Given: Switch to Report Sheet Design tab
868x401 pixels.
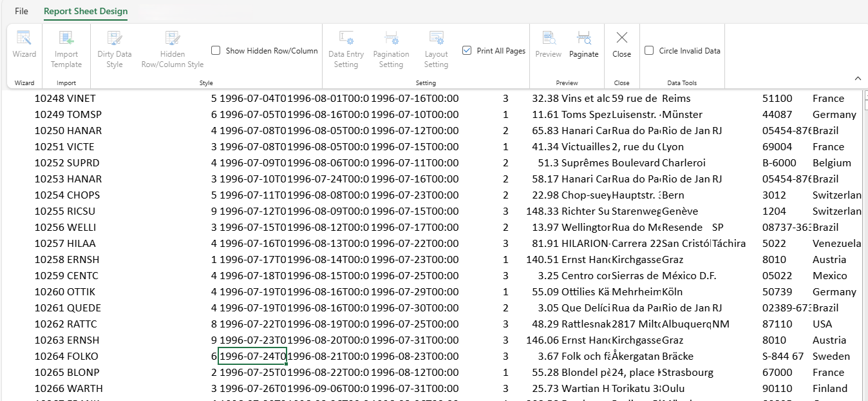Looking at the screenshot, I should (x=86, y=11).
